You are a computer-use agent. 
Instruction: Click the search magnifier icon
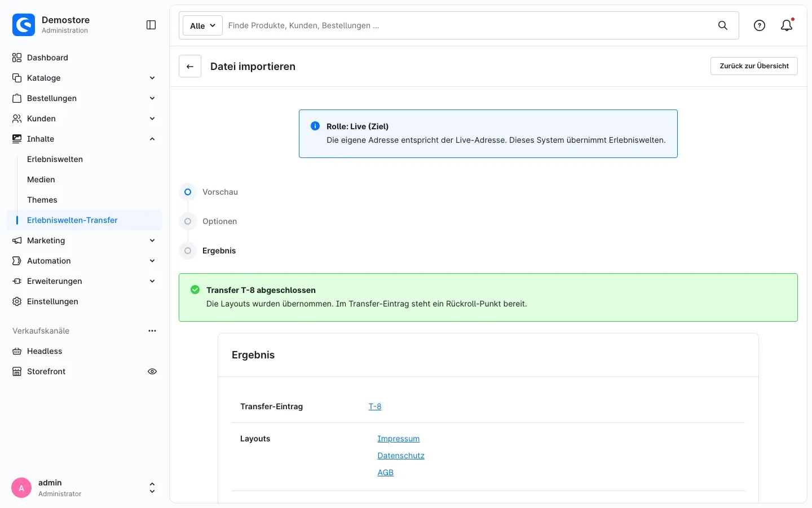click(x=723, y=25)
